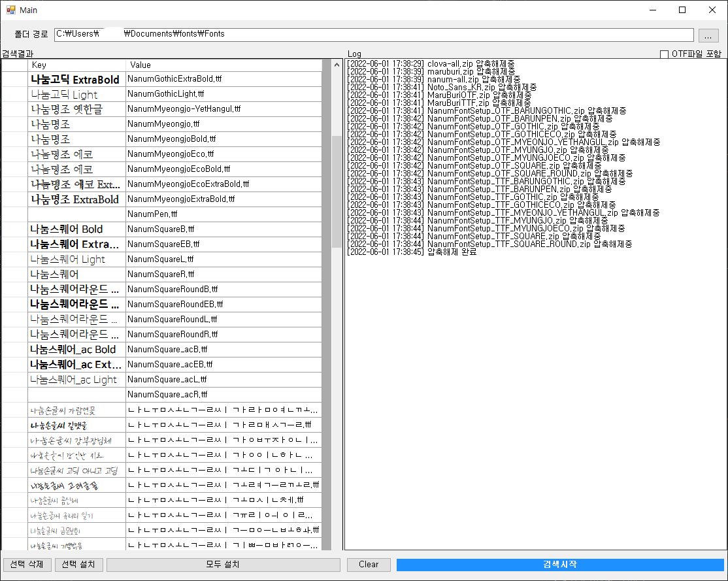Select the NanumSquareR.ttf cell
The width and height of the screenshot is (728, 581).
click(223, 274)
